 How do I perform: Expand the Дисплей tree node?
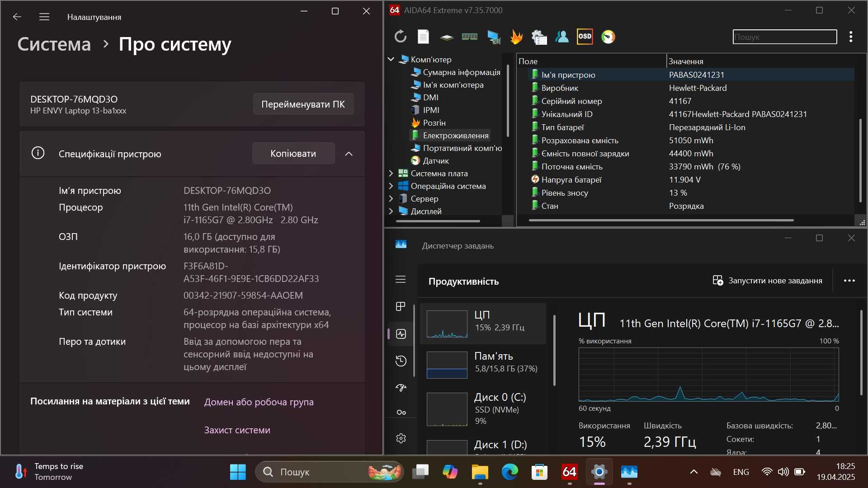point(391,211)
